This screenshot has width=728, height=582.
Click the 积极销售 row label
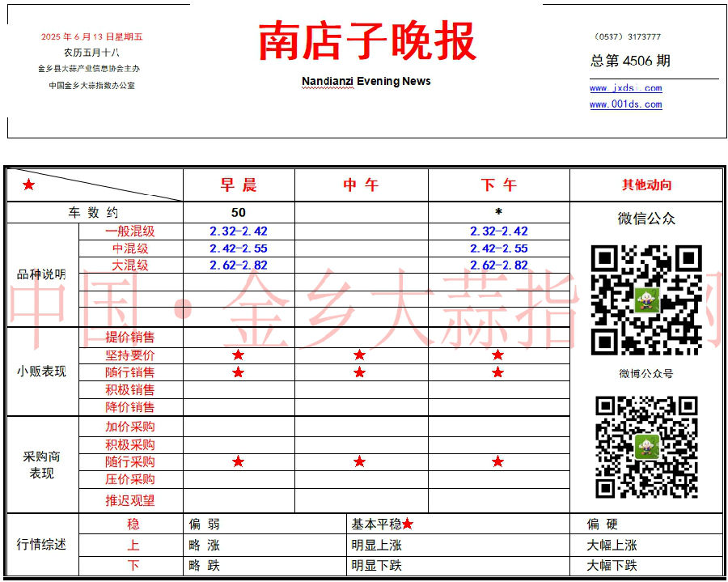(x=130, y=389)
